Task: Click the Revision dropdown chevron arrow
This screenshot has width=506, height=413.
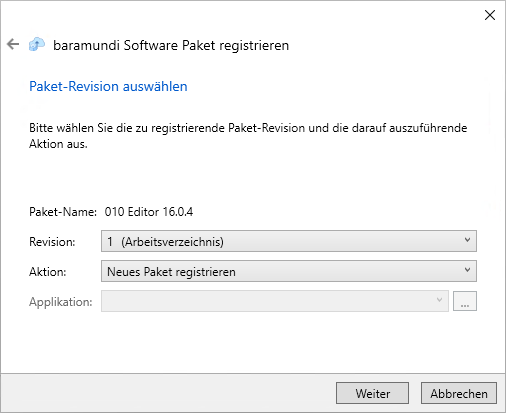Action: [467, 240]
